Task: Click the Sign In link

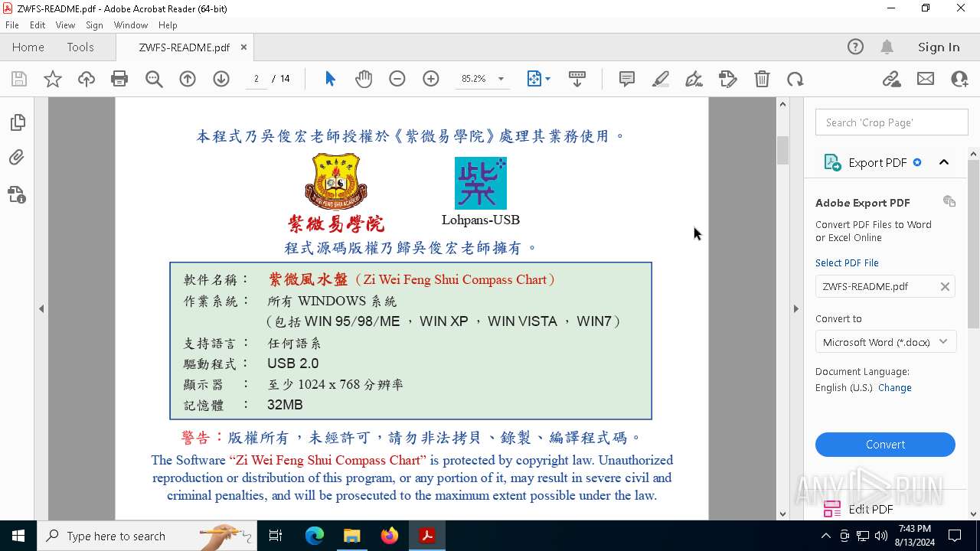Action: 939,47
